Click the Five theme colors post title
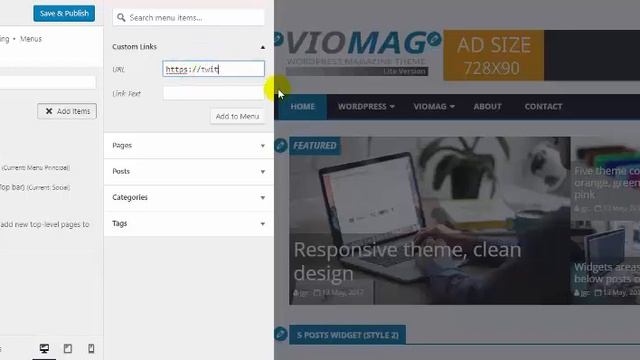This screenshot has height=360, width=640. (607, 182)
